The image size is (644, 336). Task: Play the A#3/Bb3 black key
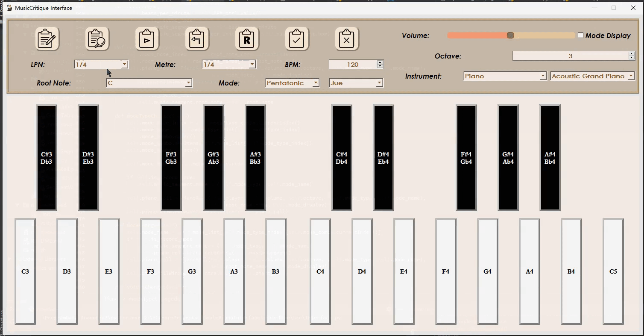[x=255, y=158]
